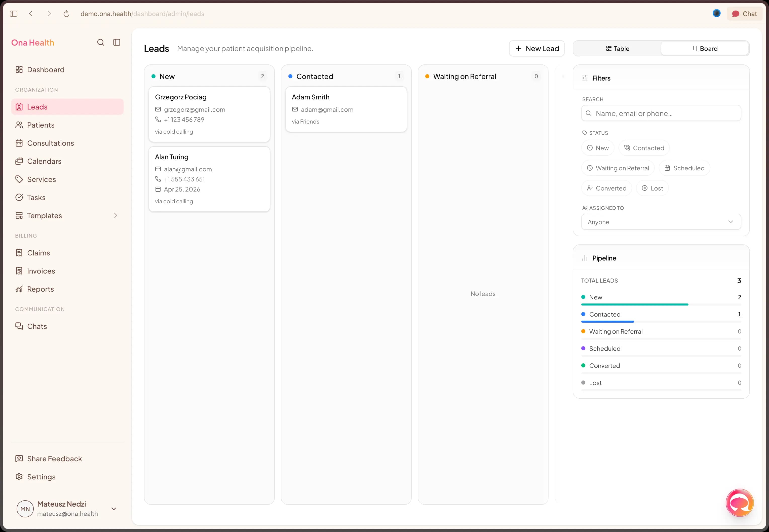Open the Patients menu item
Viewport: 769px width, 532px height.
pyautogui.click(x=41, y=125)
